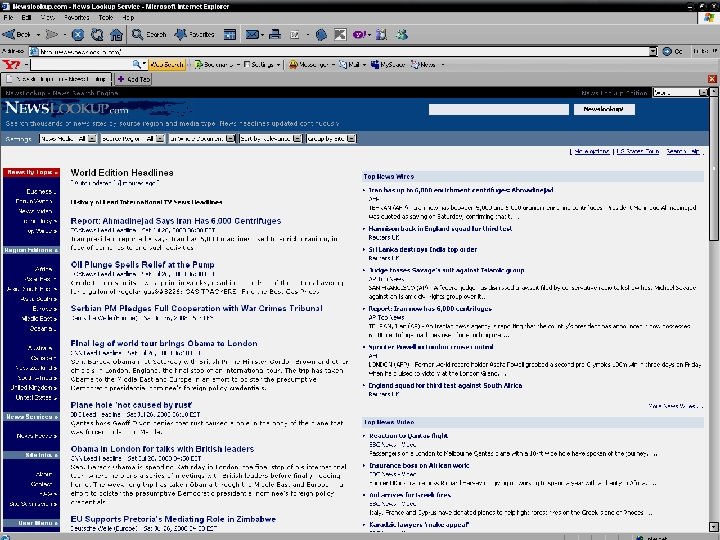Screen dimensions: 720x540
Task: Click the vertical scrollbar thumb
Action: click(714, 169)
